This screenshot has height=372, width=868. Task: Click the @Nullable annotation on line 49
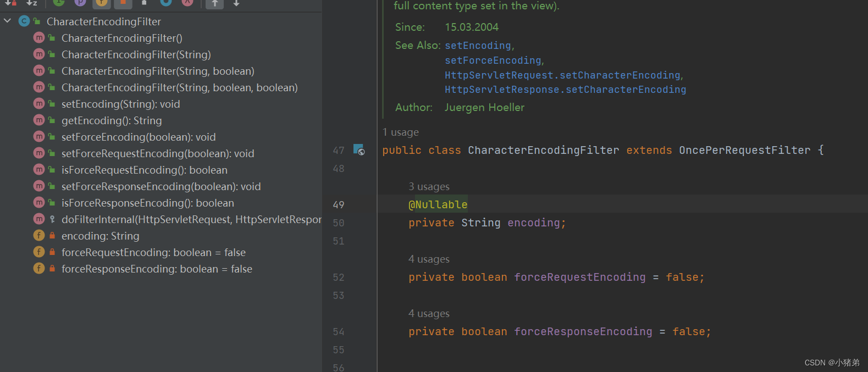438,204
